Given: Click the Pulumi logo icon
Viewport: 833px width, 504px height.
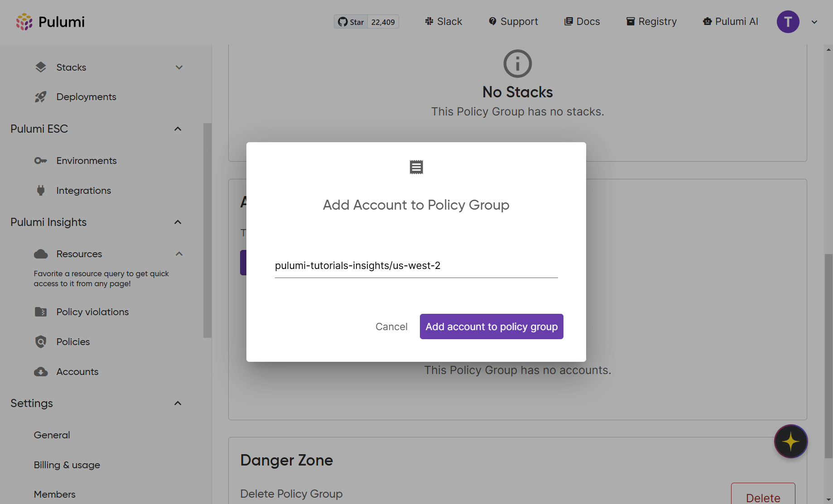Looking at the screenshot, I should click(24, 22).
